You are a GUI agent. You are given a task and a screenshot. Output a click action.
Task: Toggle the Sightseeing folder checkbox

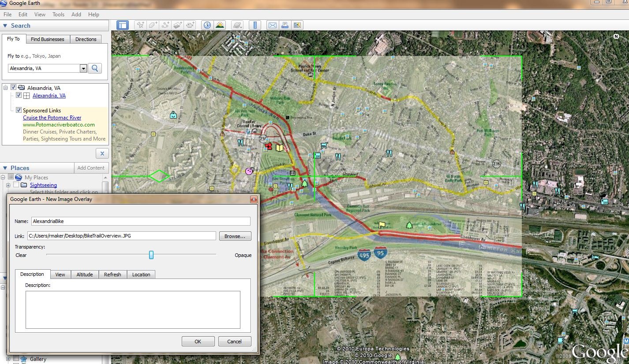pos(16,185)
